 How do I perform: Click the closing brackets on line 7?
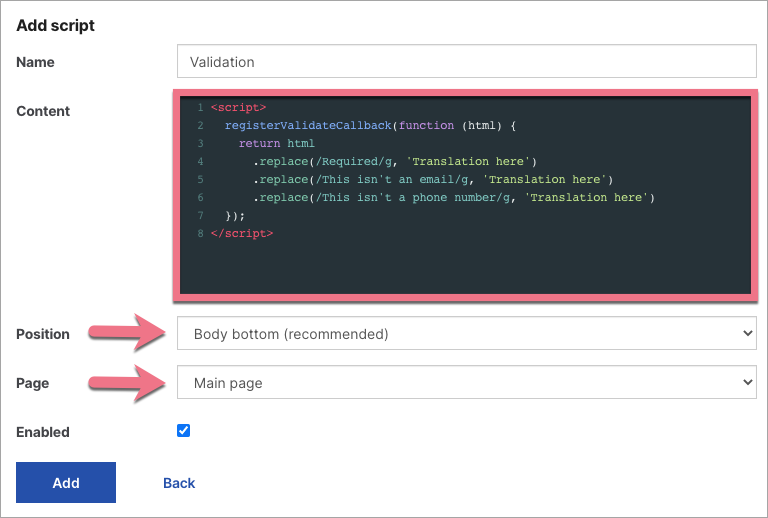pyautogui.click(x=235, y=215)
